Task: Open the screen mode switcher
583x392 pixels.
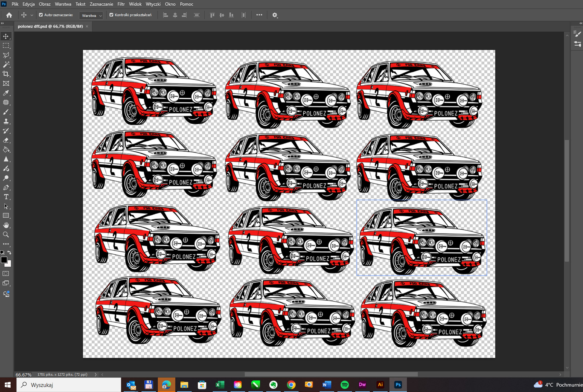Action: [6, 283]
